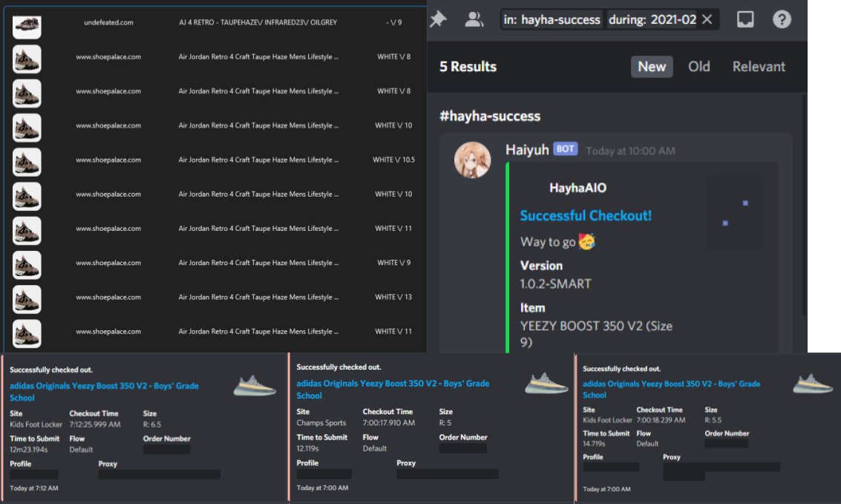
Task: Open the shoe thumbnail in WHITE 10.5 row
Action: pos(27,162)
